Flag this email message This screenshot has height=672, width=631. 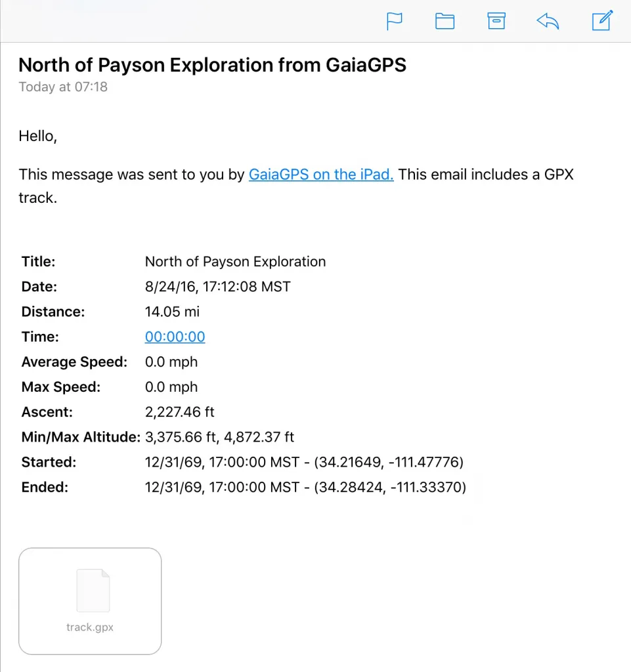coord(395,21)
